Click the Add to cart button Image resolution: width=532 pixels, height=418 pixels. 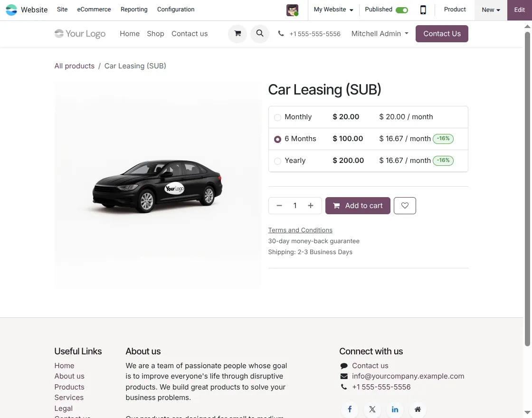click(x=358, y=205)
